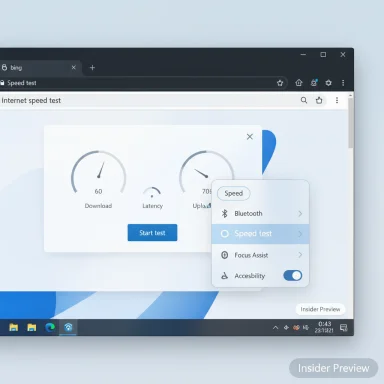Open the profile icon with notification dot
The width and height of the screenshot is (384, 384).
(314, 83)
